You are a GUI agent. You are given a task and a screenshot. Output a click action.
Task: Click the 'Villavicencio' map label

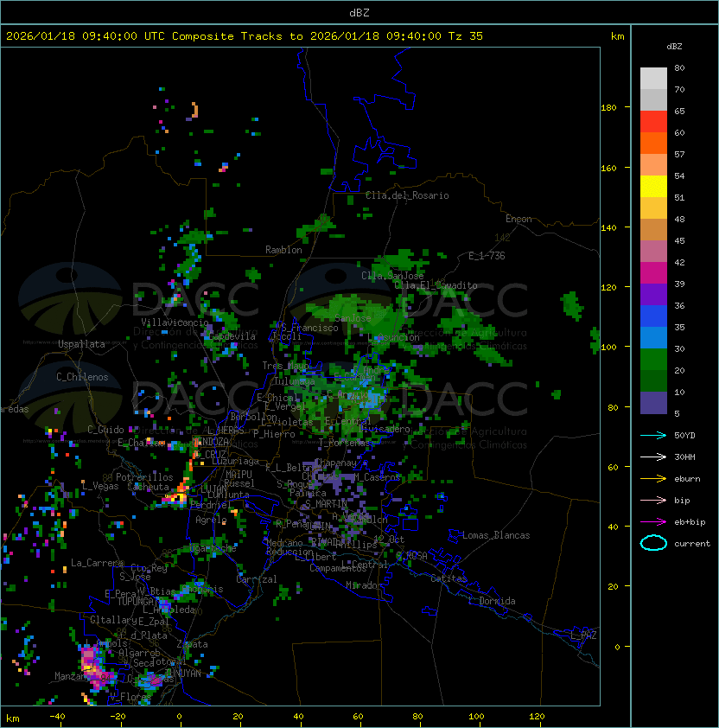175,322
